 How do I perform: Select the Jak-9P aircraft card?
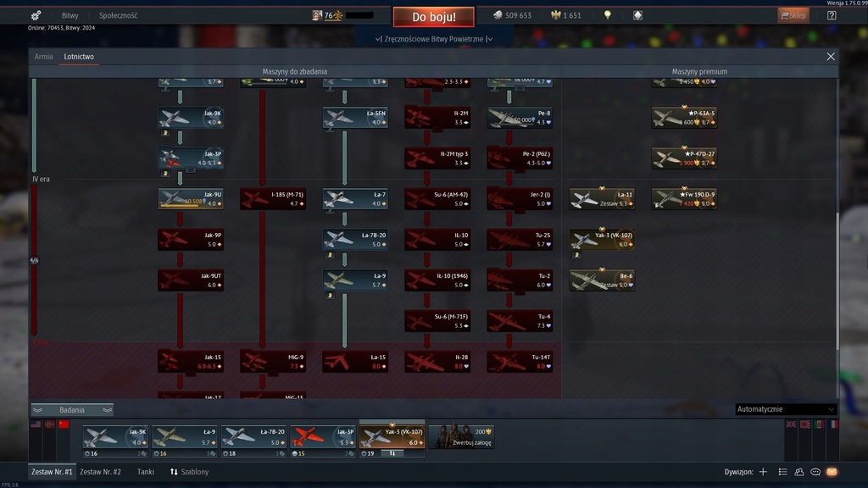[x=191, y=240]
